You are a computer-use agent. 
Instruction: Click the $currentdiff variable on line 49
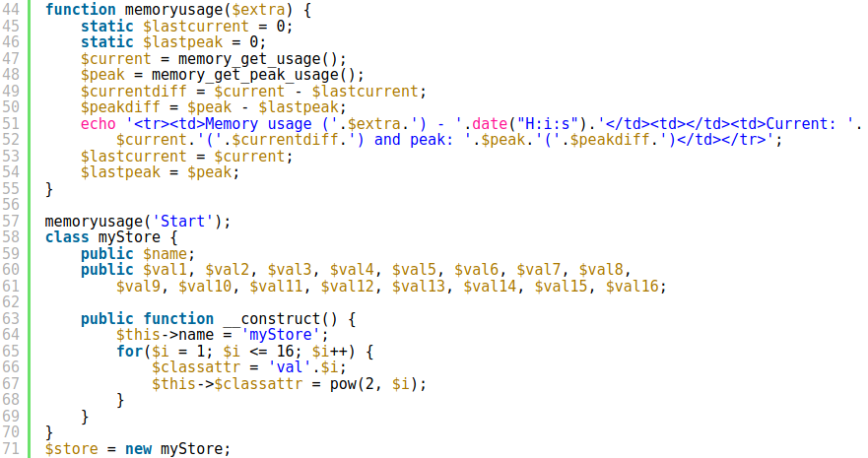(133, 92)
